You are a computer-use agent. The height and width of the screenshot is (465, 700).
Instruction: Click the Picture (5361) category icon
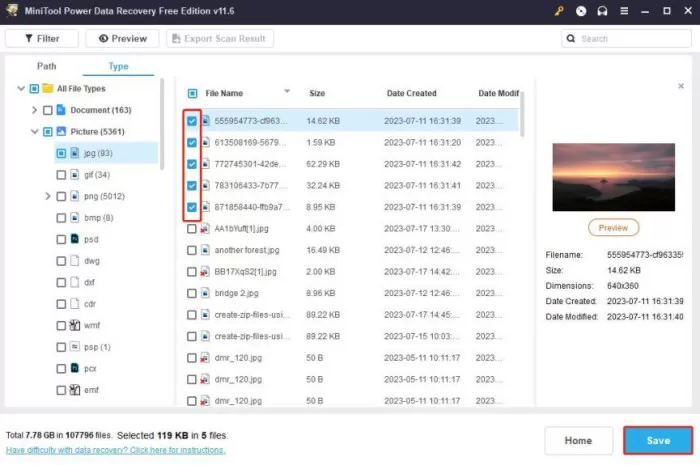pos(61,131)
